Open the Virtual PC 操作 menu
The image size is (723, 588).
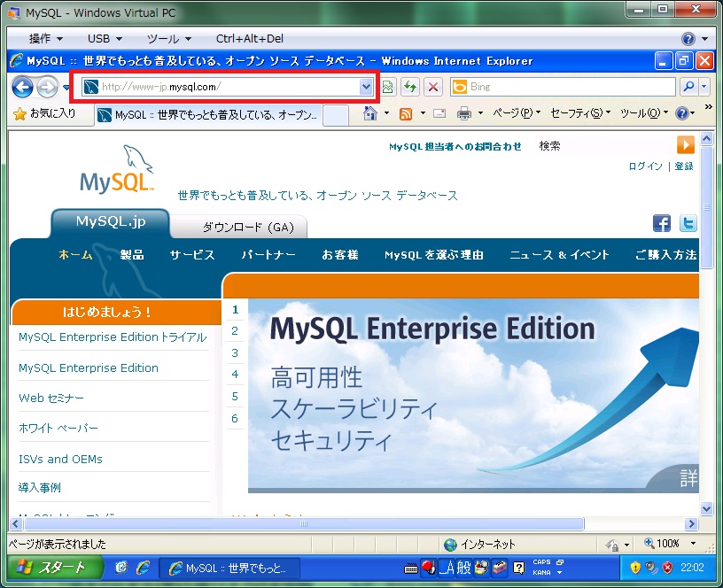(x=46, y=39)
